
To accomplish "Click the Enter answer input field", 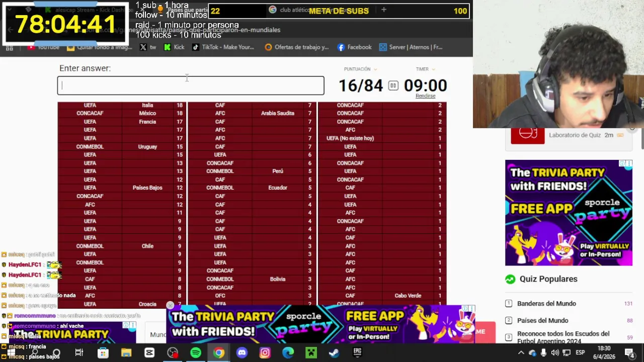I will [x=191, y=85].
